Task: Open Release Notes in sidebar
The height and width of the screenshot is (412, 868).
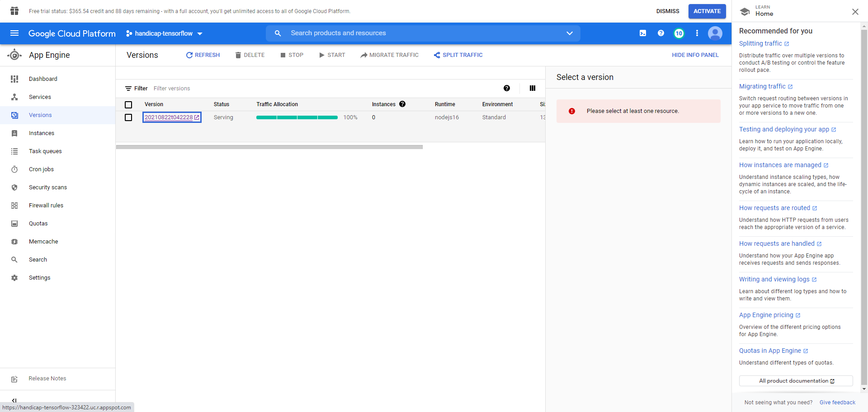Action: click(x=58, y=379)
